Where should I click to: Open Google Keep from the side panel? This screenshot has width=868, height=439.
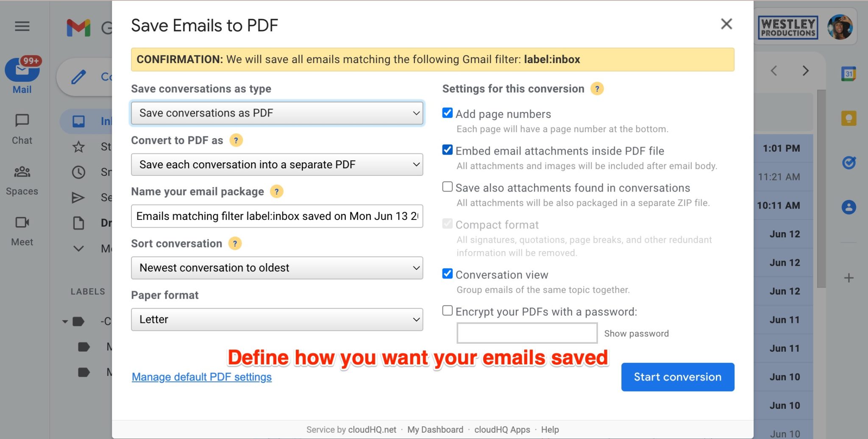click(x=849, y=118)
